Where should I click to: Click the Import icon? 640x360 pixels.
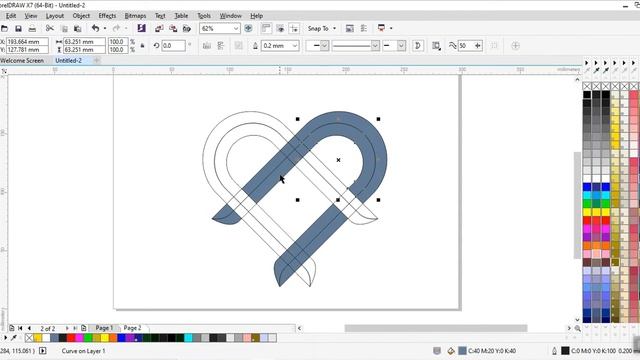click(159, 28)
